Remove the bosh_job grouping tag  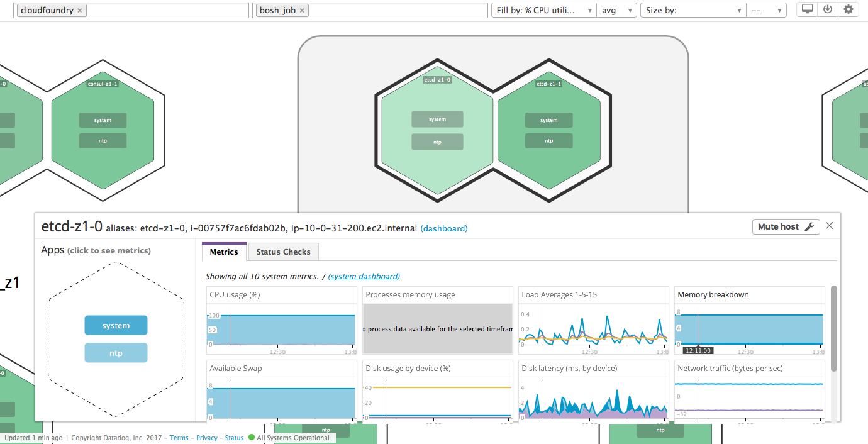tap(302, 10)
